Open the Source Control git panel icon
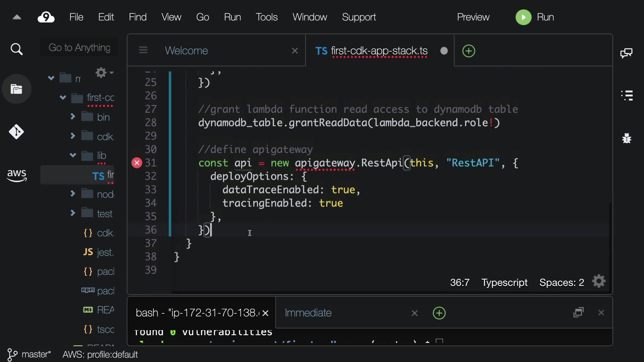This screenshot has width=644, height=362. point(16,132)
